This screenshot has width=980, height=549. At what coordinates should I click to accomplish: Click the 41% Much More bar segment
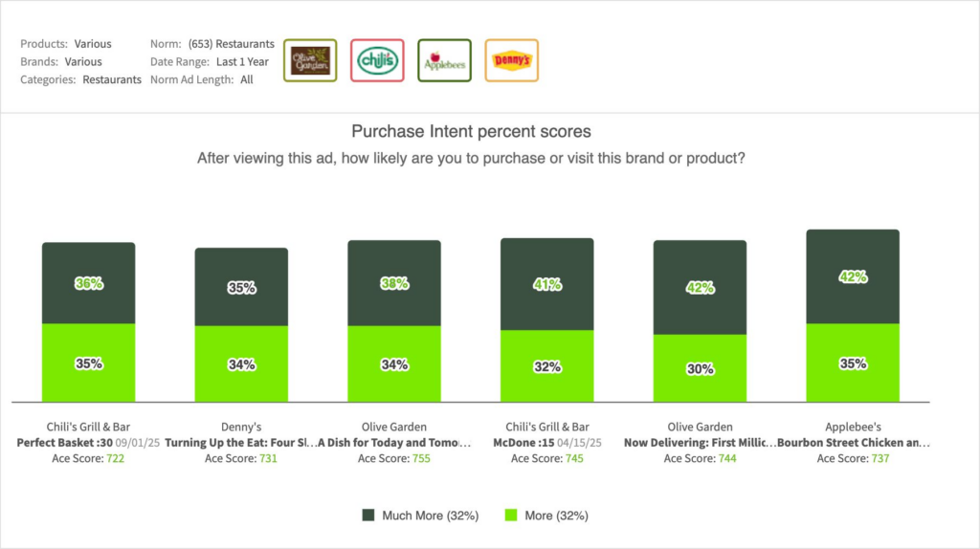click(x=547, y=284)
